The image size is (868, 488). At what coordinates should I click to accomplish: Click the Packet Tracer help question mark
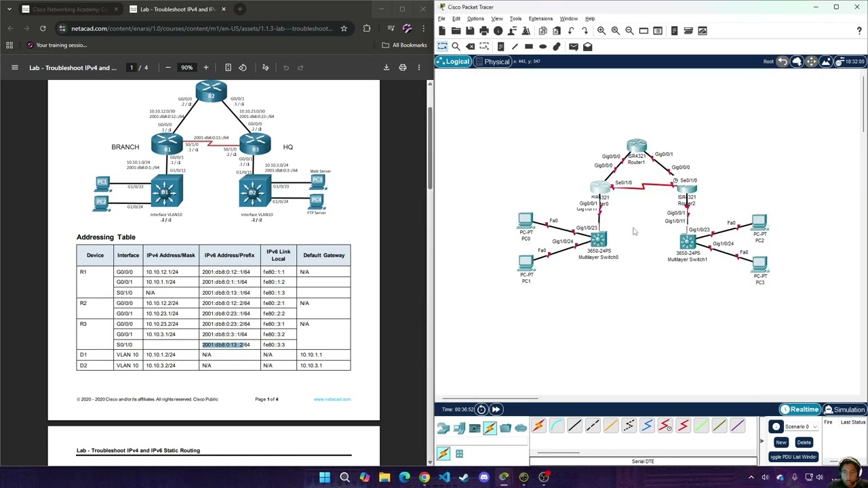tap(859, 31)
